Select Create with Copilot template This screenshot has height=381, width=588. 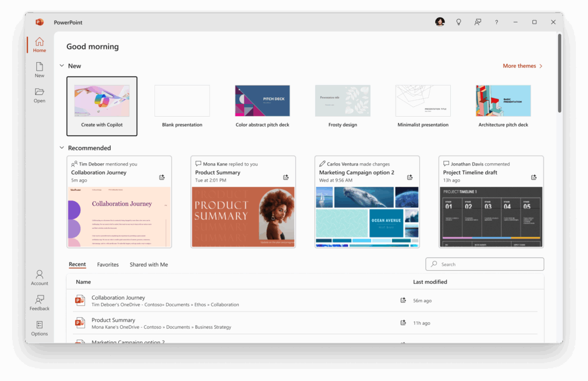tap(102, 106)
